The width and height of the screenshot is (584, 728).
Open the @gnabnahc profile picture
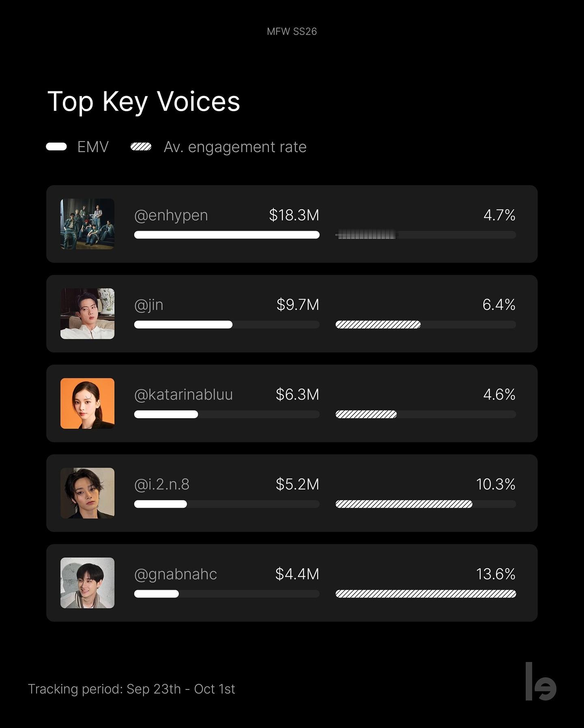click(x=87, y=583)
